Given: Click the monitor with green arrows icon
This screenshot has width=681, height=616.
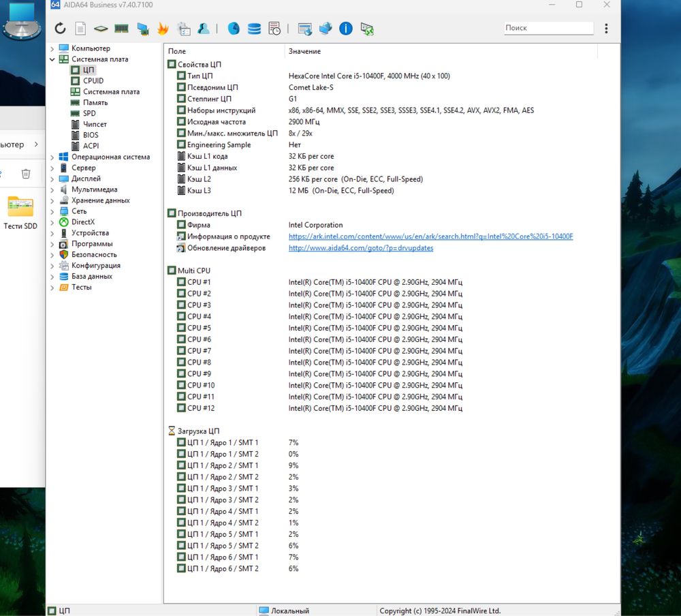Looking at the screenshot, I should [x=367, y=29].
